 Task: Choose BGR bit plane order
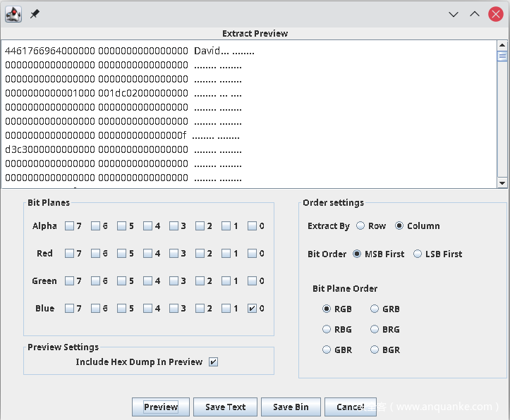[x=375, y=350]
